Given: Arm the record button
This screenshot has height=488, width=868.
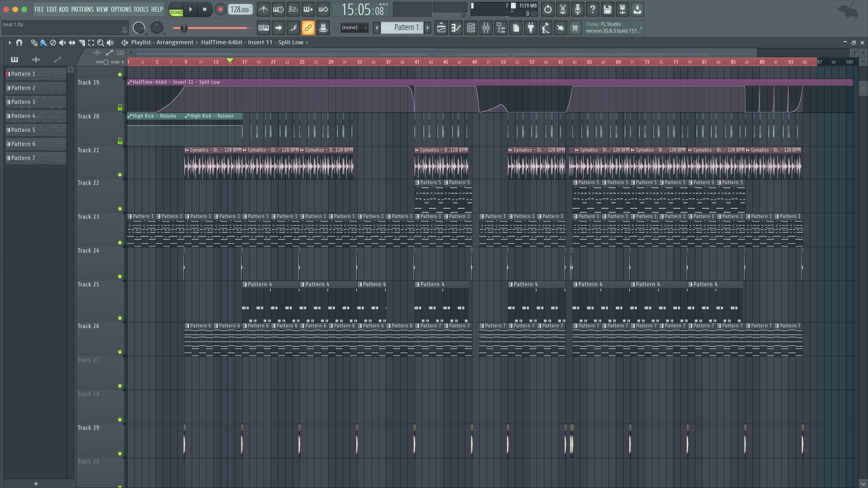Looking at the screenshot, I should pos(220,9).
